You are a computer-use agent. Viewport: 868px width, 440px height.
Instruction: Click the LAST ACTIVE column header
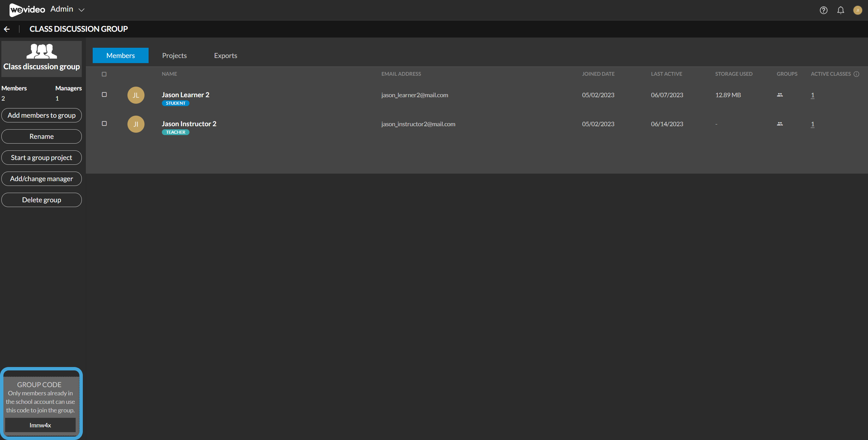667,74
